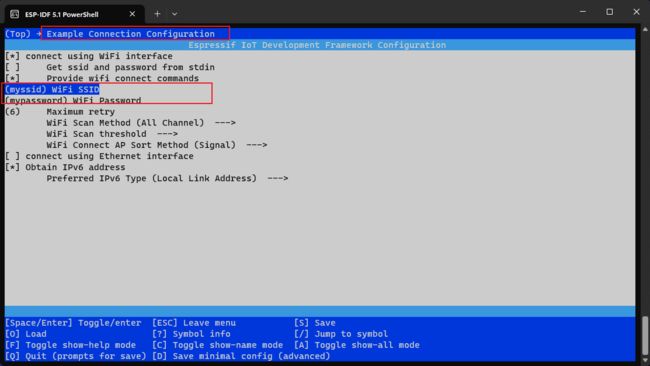Viewport: 650px width, 366px height.
Task: Click [Space/Enter] Toggle/enter hint
Action: pyautogui.click(x=73, y=323)
